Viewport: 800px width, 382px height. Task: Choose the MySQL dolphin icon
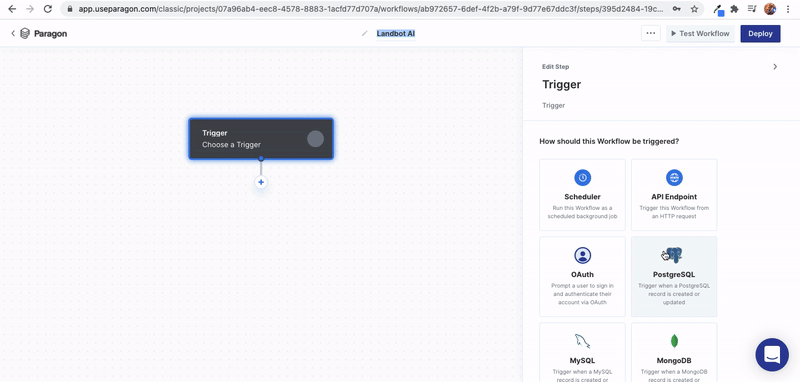click(x=582, y=341)
